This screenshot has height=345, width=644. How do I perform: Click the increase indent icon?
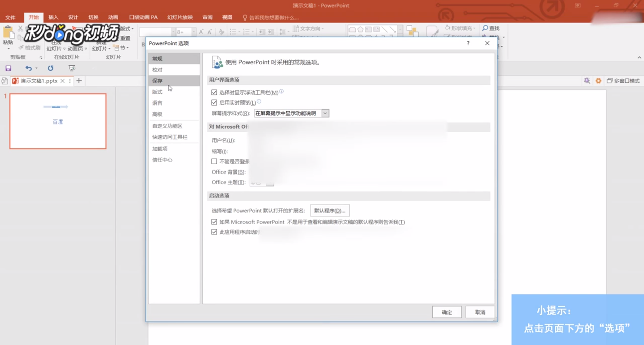[x=271, y=32]
